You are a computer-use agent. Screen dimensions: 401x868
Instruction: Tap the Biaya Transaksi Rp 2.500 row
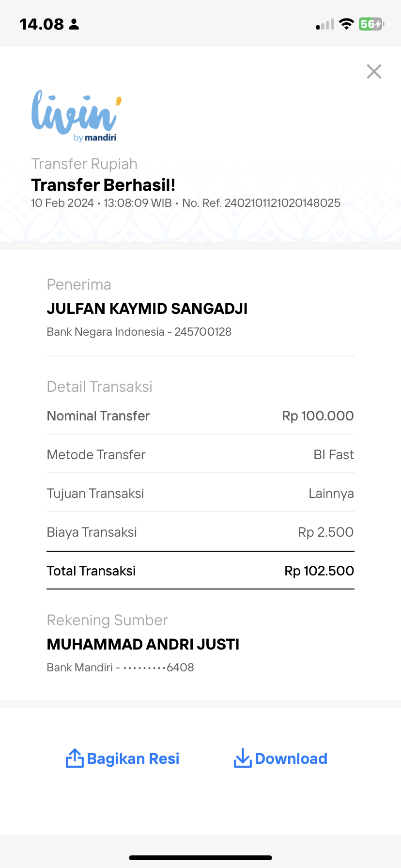click(200, 532)
